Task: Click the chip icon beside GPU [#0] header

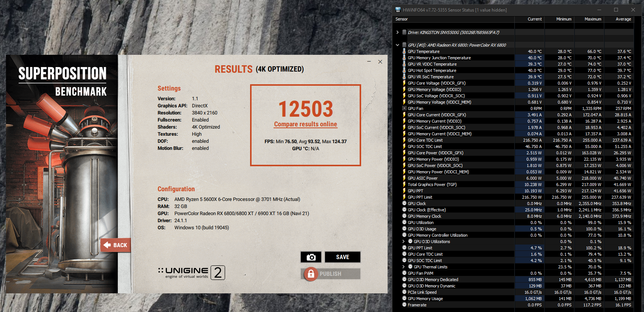Action: (x=404, y=45)
